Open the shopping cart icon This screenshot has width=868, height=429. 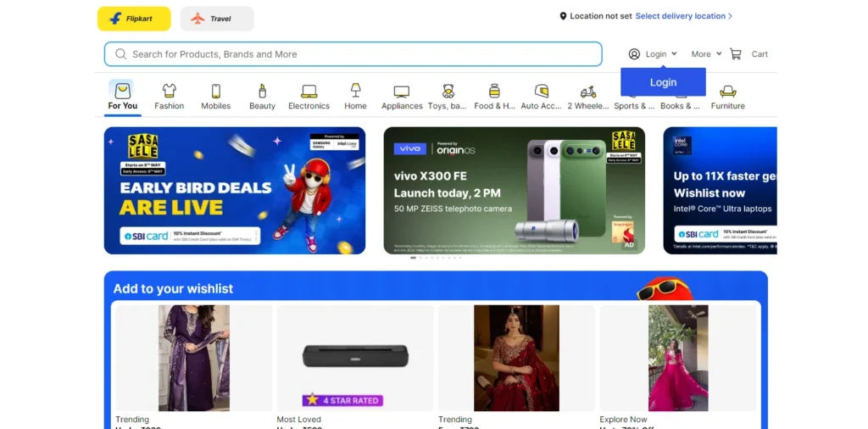(736, 54)
